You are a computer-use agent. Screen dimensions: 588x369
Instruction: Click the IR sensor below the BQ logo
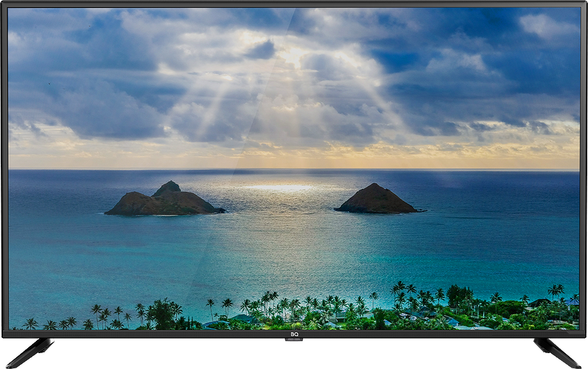click(294, 341)
